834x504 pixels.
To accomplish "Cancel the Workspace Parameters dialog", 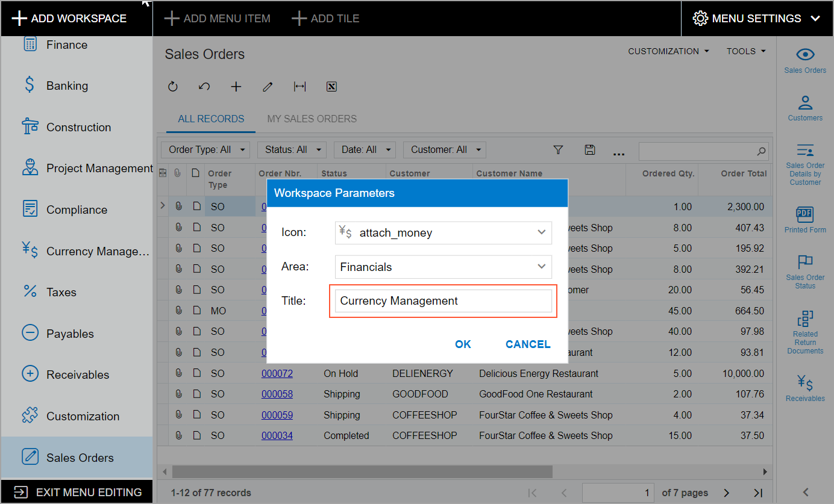I will click(x=528, y=344).
